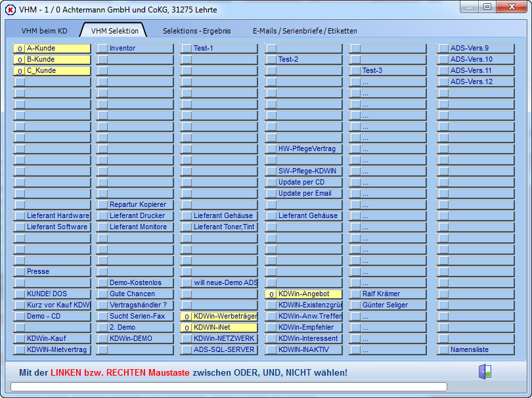Select the Test-3 button

[x=388, y=70]
